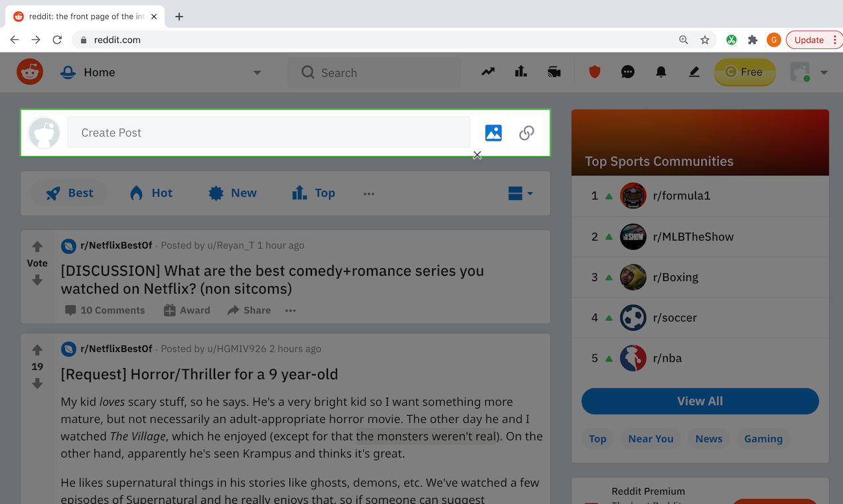The height and width of the screenshot is (504, 843).
Task: Click the browser zoom magnifier icon
Action: click(x=684, y=40)
